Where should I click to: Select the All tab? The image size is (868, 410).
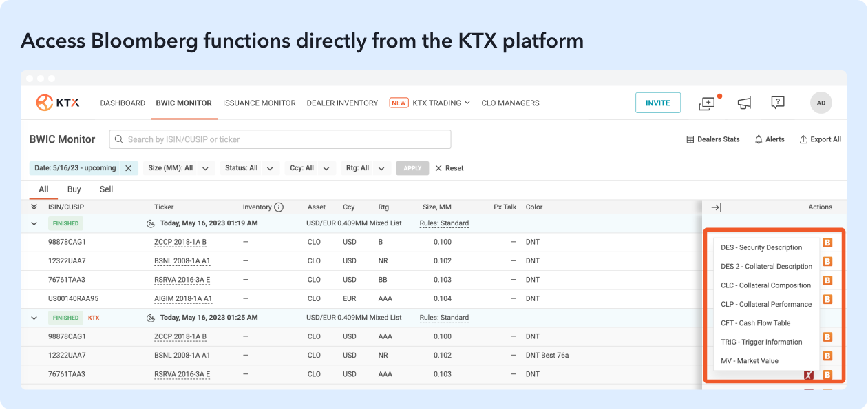pos(43,189)
